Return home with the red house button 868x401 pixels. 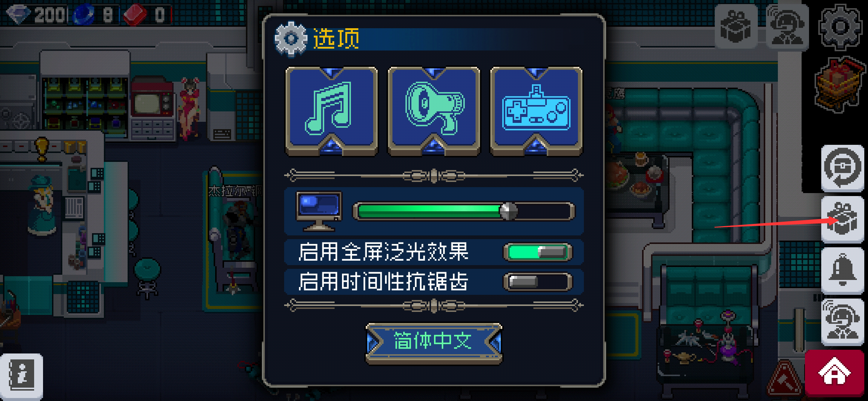(x=835, y=373)
